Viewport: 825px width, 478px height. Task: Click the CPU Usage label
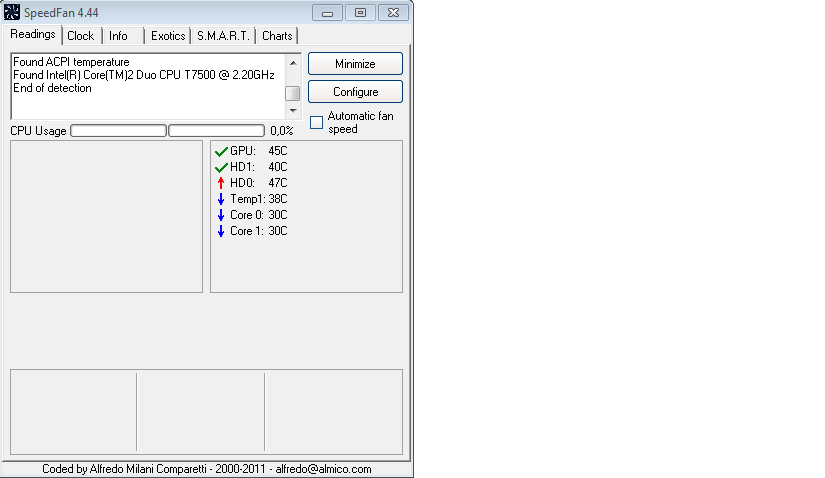tap(38, 131)
